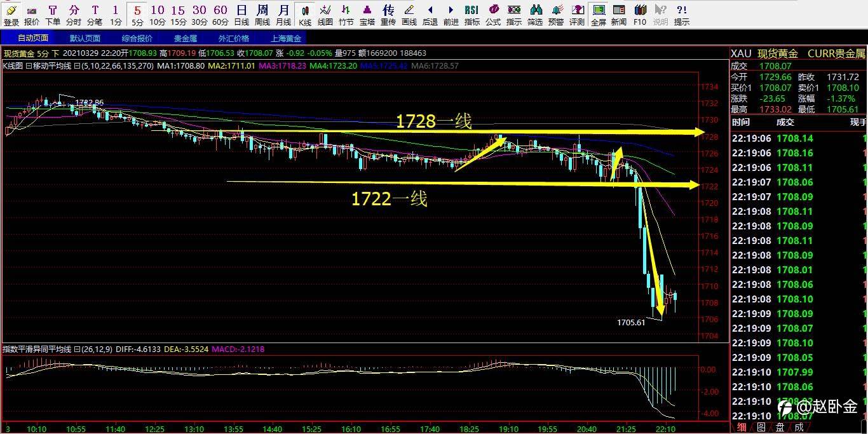Viewport: 868px width, 434px height.
Task: Open the 筛选 binoculars filter icon
Action: tap(535, 14)
